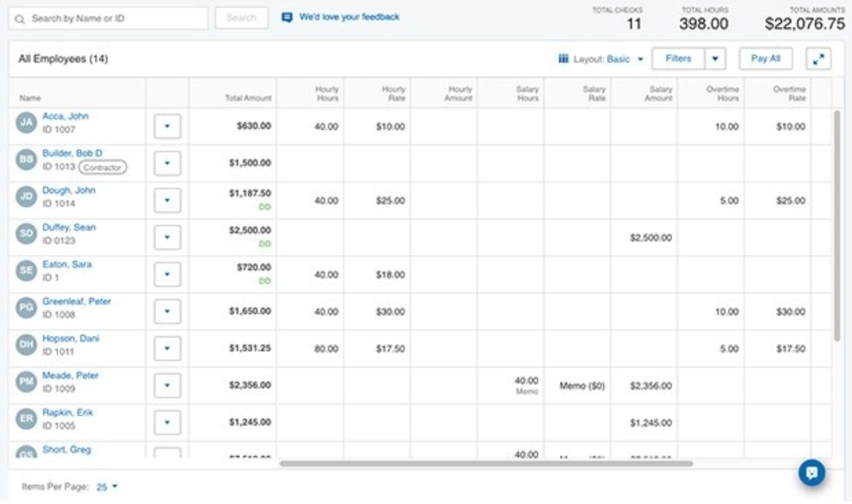Click the Search by Name or ID field
852x504 pixels.
[x=108, y=19]
